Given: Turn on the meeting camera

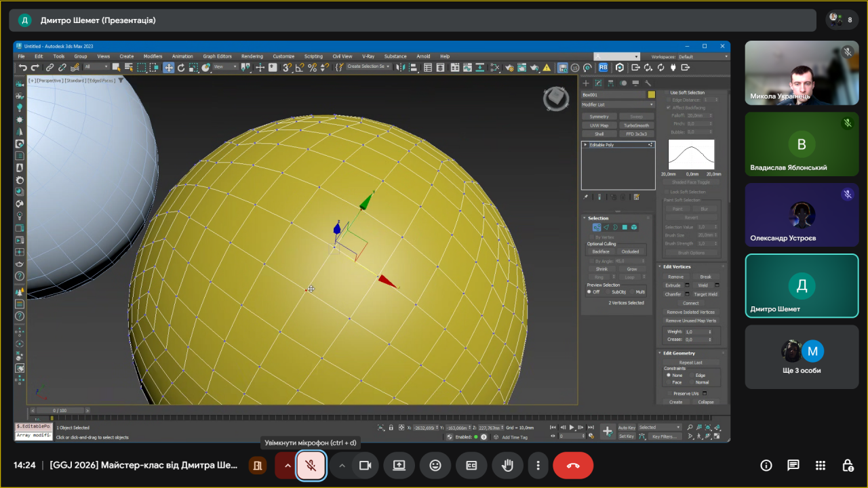Looking at the screenshot, I should pyautogui.click(x=366, y=466).
